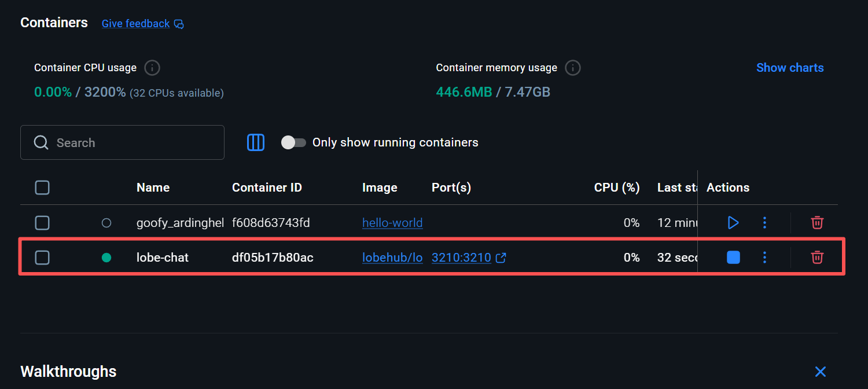The width and height of the screenshot is (868, 389).
Task: Select the goofy_ardinghel container checkbox
Action: [x=42, y=222]
